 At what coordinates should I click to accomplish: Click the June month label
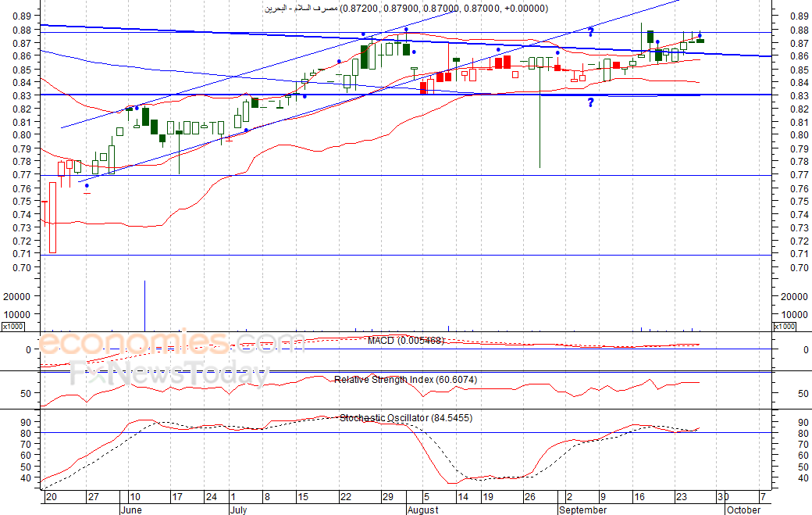pyautogui.click(x=131, y=510)
